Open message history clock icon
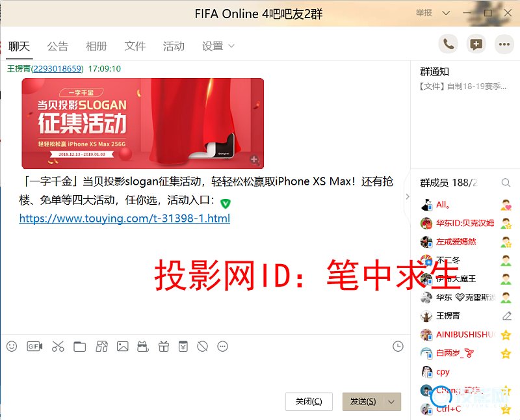 (398, 347)
